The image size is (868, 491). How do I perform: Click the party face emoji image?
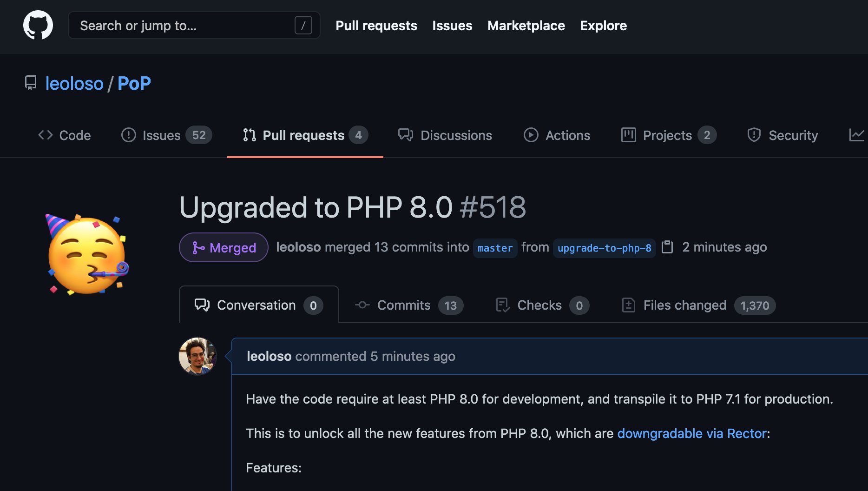pos(87,254)
